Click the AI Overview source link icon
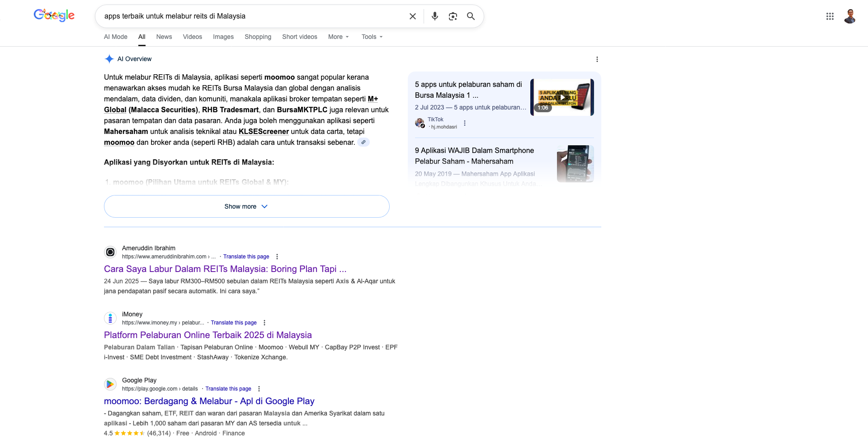The width and height of the screenshot is (868, 439). point(363,142)
